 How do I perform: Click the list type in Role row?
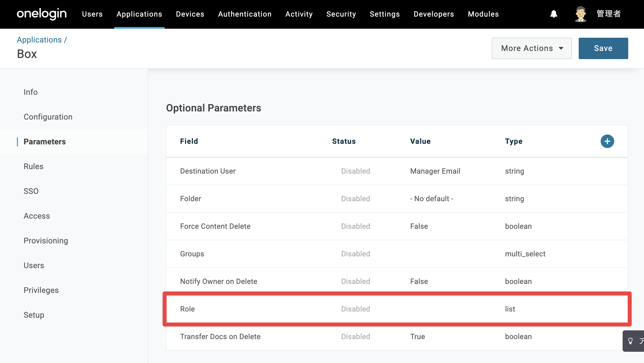pos(510,309)
